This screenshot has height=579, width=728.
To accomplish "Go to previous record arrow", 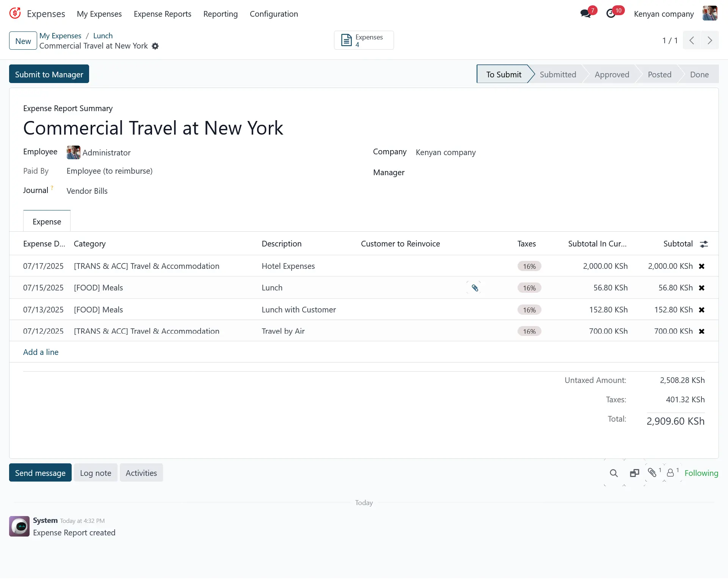I will pos(692,41).
